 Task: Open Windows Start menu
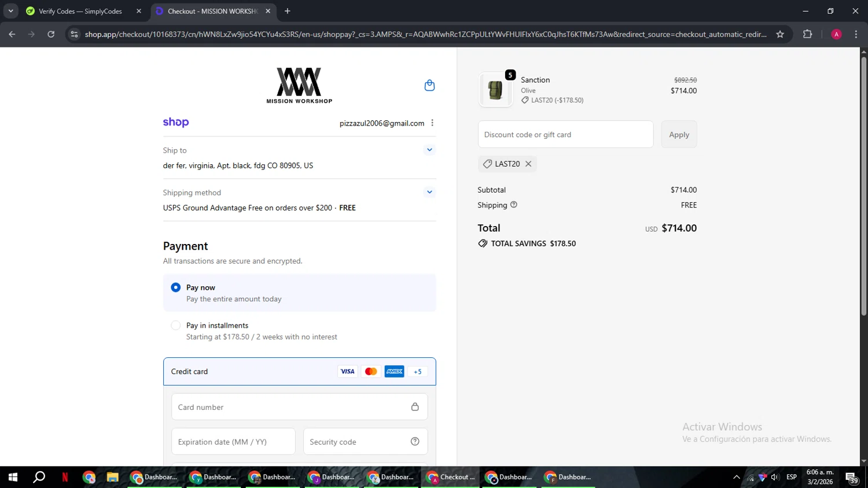point(13,477)
